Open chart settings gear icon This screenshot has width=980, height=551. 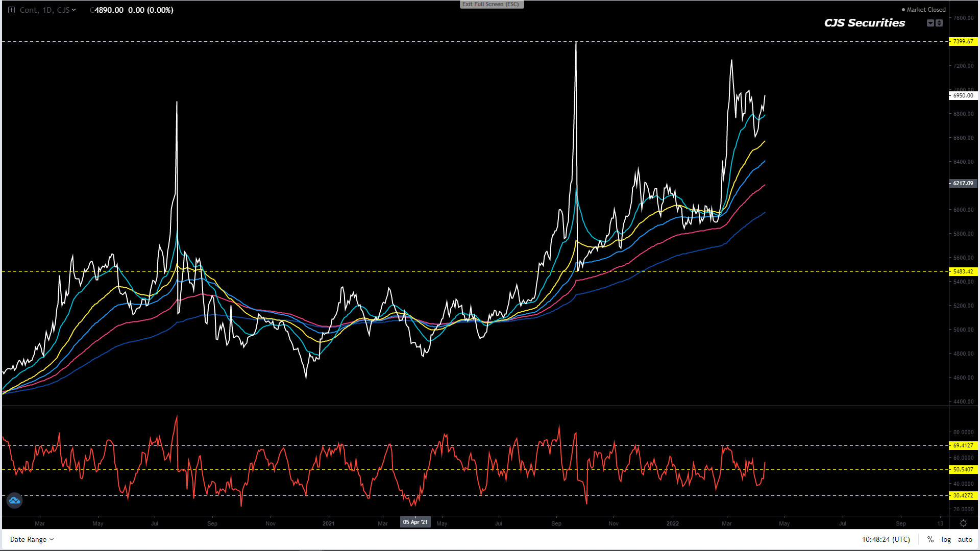[x=963, y=523]
